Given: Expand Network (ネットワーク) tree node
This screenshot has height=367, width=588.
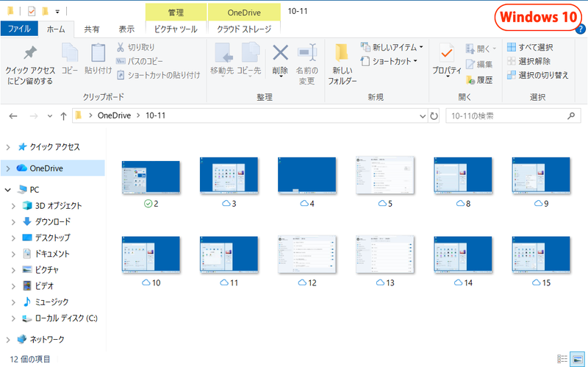Looking at the screenshot, I should (x=8, y=340).
